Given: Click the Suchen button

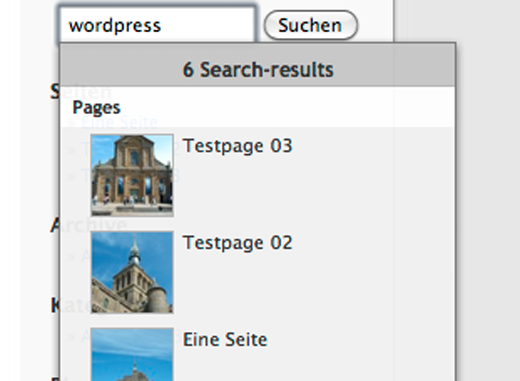Looking at the screenshot, I should 310,25.
